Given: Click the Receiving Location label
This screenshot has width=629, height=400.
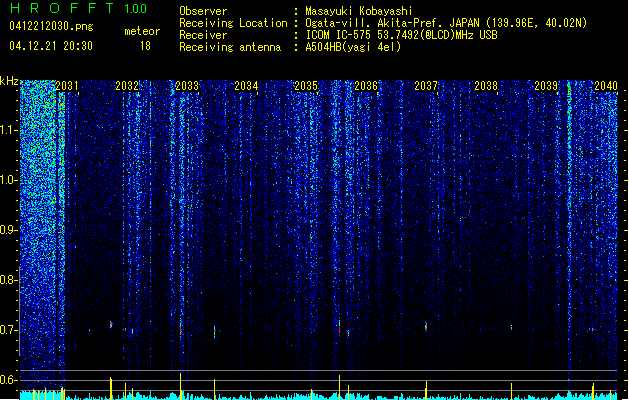Looking at the screenshot, I should click(x=233, y=23).
